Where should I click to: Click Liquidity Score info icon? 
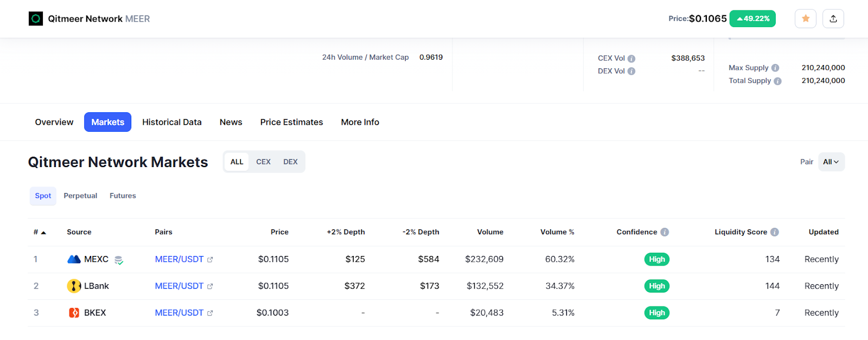(775, 232)
